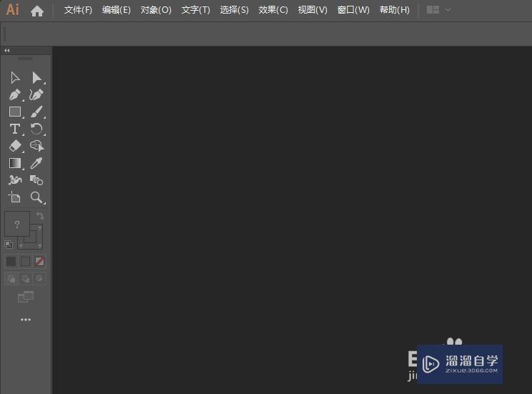Image resolution: width=532 pixels, height=394 pixels.
Task: Click the Ai application logo
Action: (x=13, y=9)
